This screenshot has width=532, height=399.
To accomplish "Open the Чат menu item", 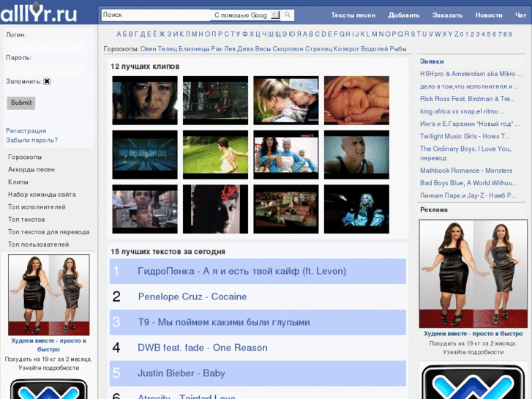I will (x=521, y=15).
